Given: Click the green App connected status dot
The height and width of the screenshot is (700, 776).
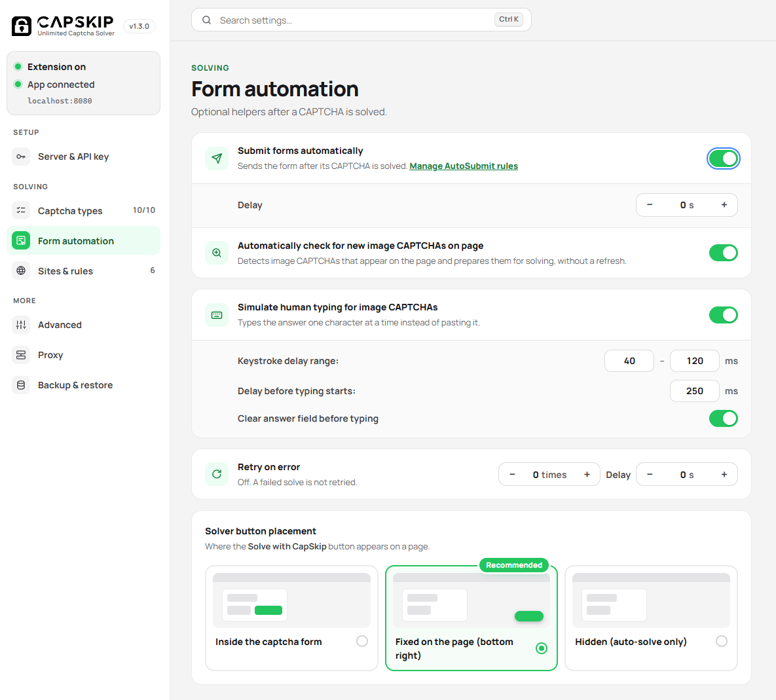Looking at the screenshot, I should pyautogui.click(x=18, y=84).
